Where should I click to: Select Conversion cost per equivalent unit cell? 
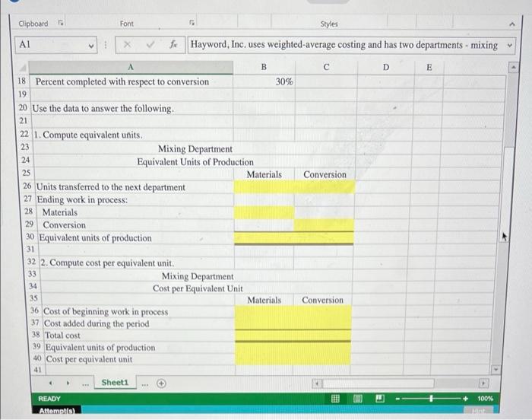pyautogui.click(x=321, y=359)
